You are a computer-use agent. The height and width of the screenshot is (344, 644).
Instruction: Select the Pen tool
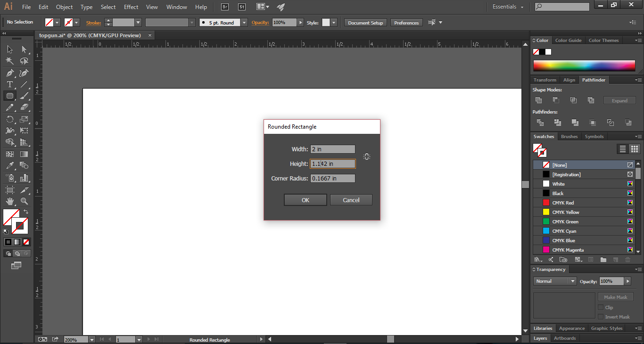10,73
